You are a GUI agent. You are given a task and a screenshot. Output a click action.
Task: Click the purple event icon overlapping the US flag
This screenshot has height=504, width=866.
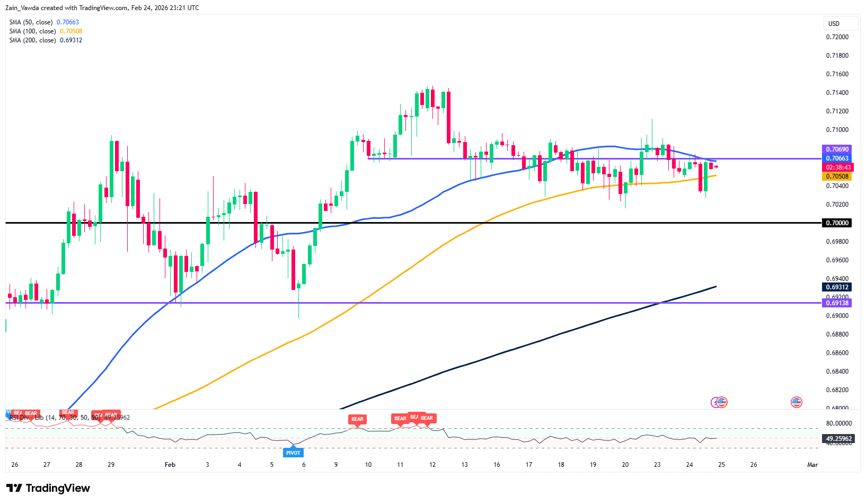pos(714,403)
